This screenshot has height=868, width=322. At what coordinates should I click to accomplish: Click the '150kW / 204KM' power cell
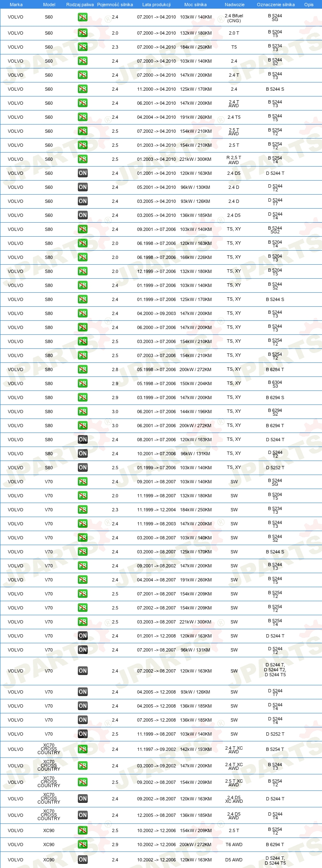pos(196,383)
